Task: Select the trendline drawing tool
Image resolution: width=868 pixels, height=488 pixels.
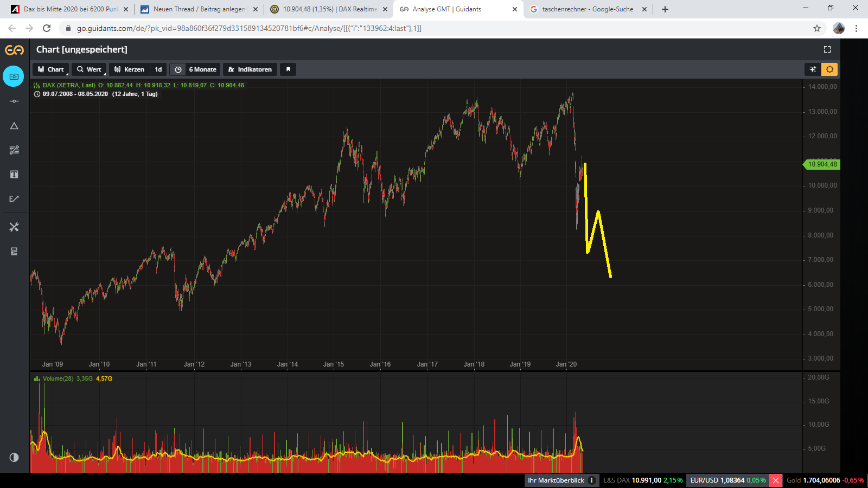Action: tap(14, 198)
